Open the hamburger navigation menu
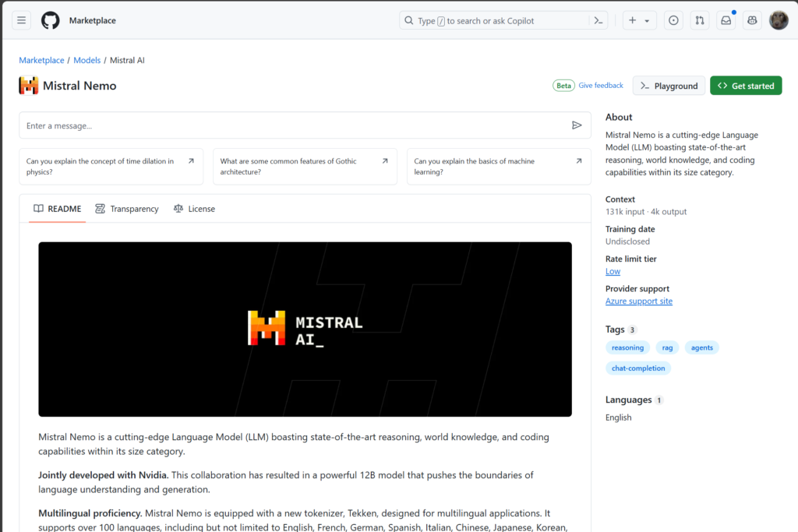The image size is (798, 532). pos(22,20)
